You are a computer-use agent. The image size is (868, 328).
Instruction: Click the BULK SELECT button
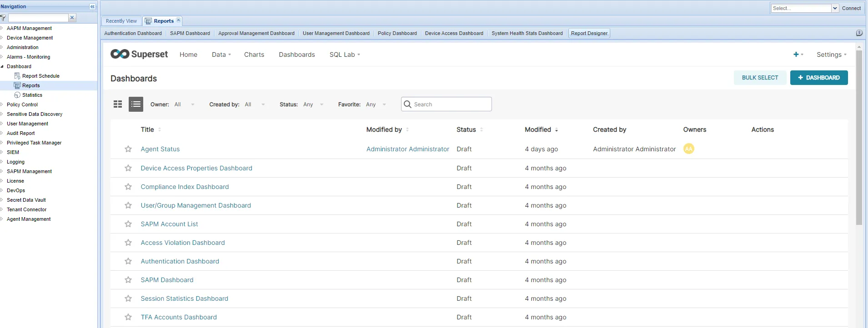pos(760,78)
